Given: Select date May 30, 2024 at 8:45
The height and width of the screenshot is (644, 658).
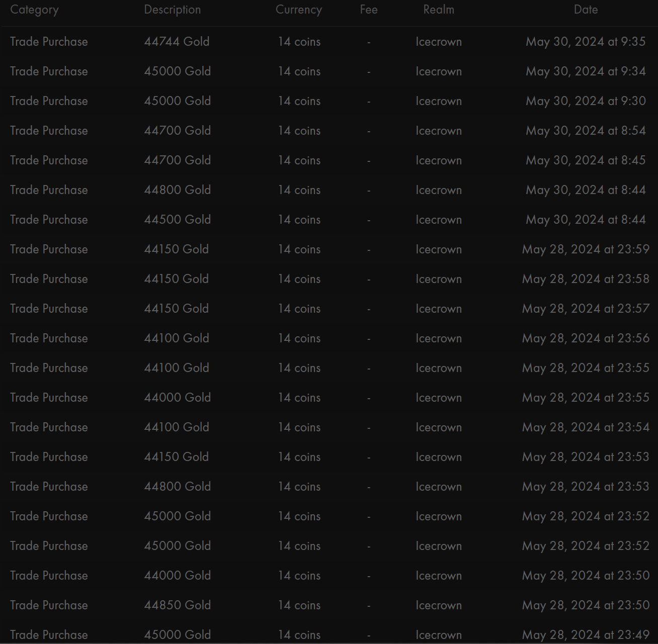Looking at the screenshot, I should click(x=586, y=160).
